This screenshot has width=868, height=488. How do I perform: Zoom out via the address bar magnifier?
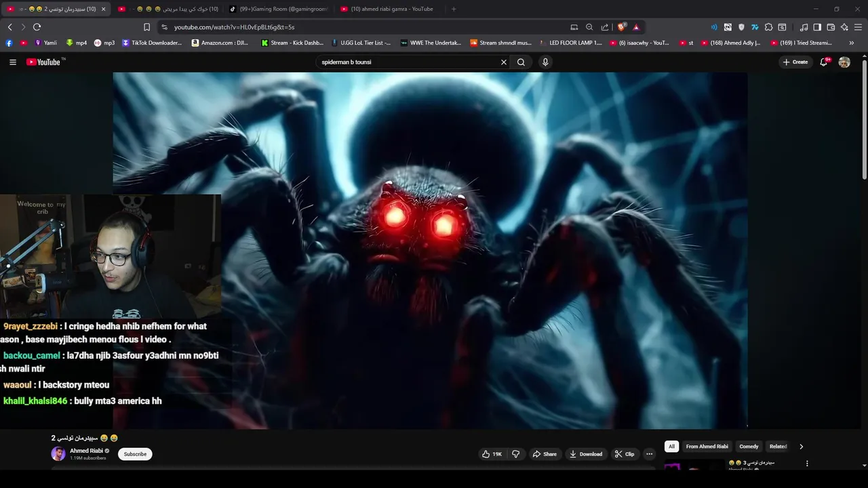coord(589,27)
